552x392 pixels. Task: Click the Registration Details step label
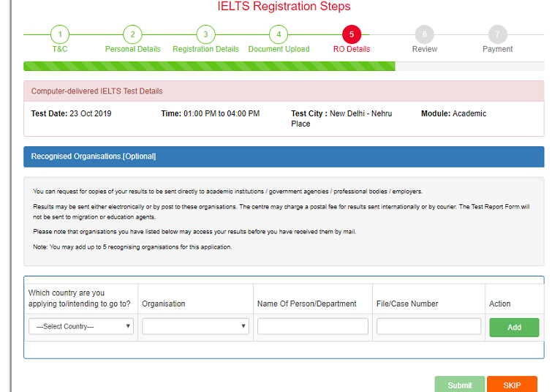click(x=205, y=49)
